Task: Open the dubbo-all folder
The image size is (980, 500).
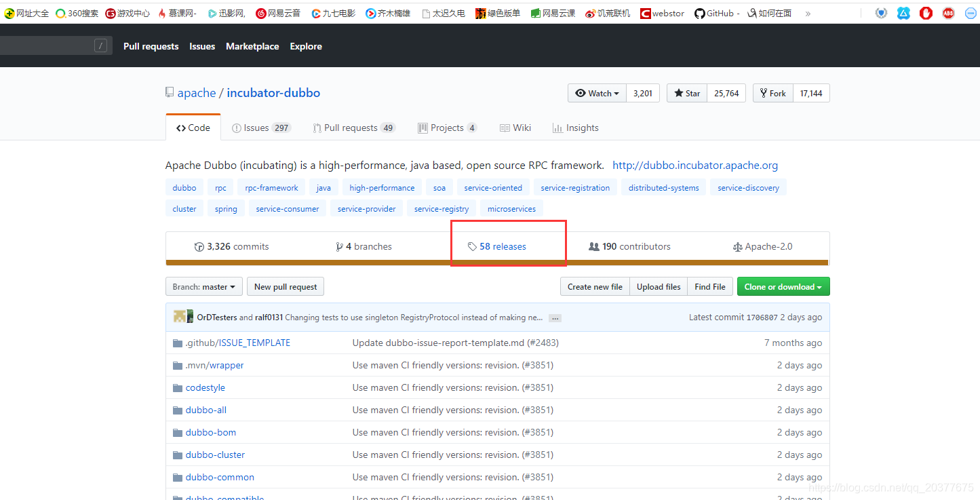Action: 206,410
